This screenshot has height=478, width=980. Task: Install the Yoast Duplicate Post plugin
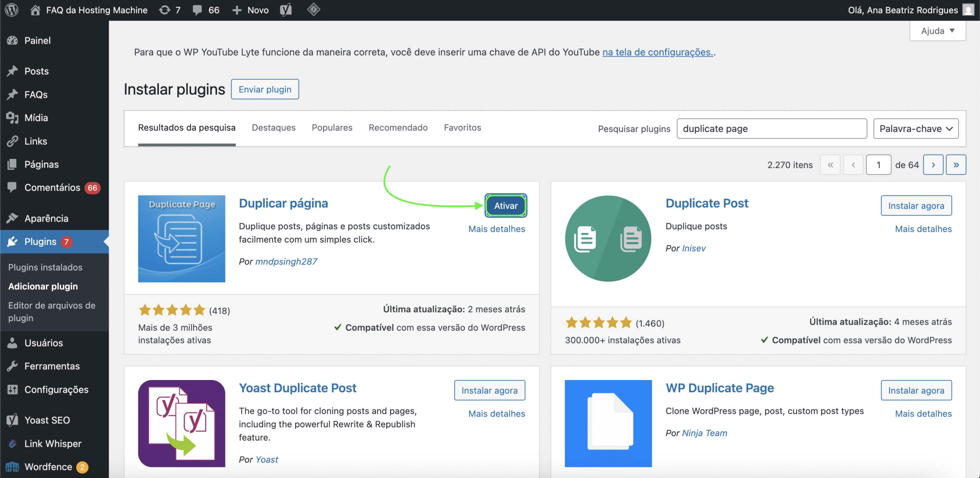tap(490, 391)
